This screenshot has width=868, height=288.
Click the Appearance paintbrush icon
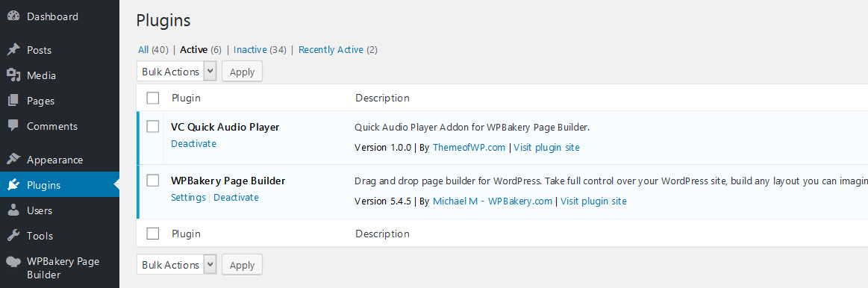tap(13, 160)
